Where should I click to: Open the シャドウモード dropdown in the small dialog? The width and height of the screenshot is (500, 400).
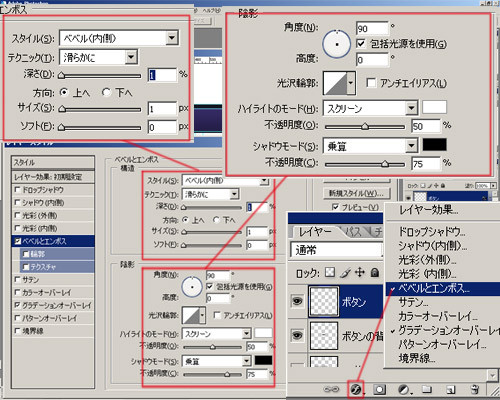[x=246, y=361]
